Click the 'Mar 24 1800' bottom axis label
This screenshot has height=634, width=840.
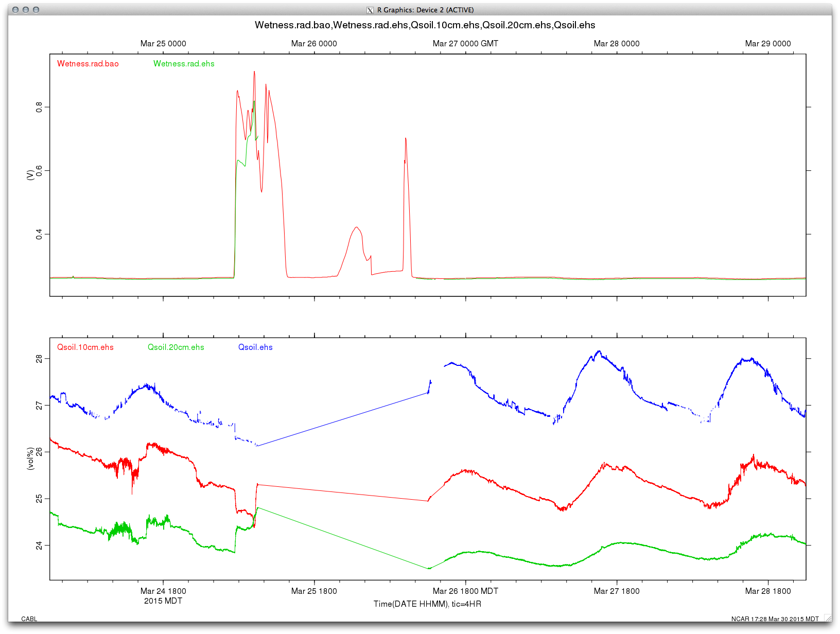(163, 591)
